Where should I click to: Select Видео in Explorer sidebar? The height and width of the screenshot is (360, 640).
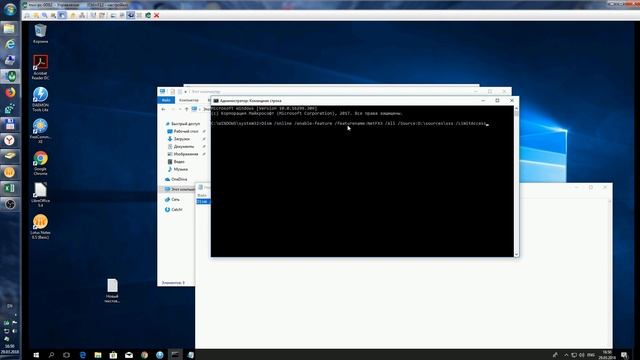pyautogui.click(x=176, y=162)
